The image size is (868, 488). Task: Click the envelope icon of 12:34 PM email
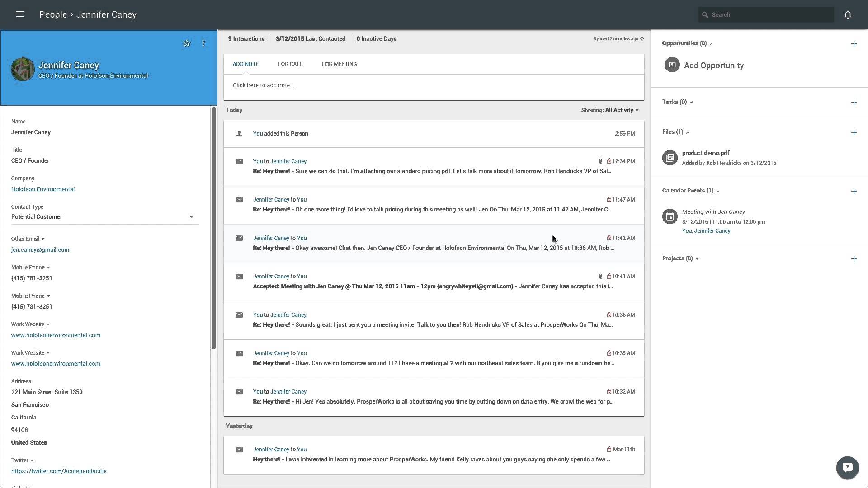pyautogui.click(x=239, y=161)
